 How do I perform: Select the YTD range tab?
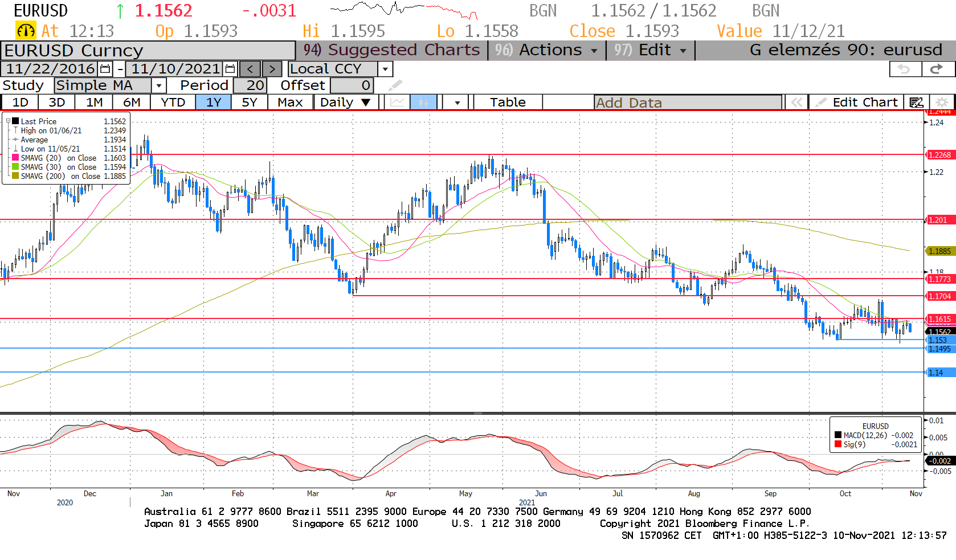(x=173, y=103)
